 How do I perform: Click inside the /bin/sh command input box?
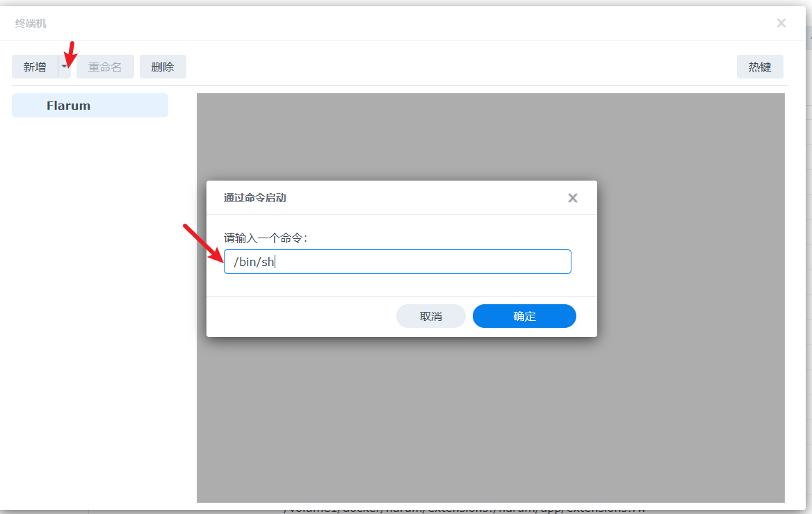[x=397, y=261]
